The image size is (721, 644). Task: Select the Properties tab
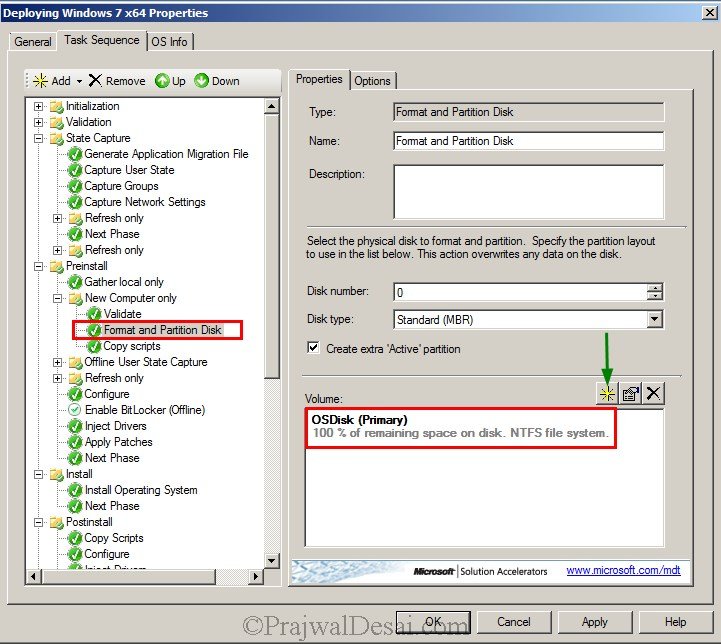(319, 79)
